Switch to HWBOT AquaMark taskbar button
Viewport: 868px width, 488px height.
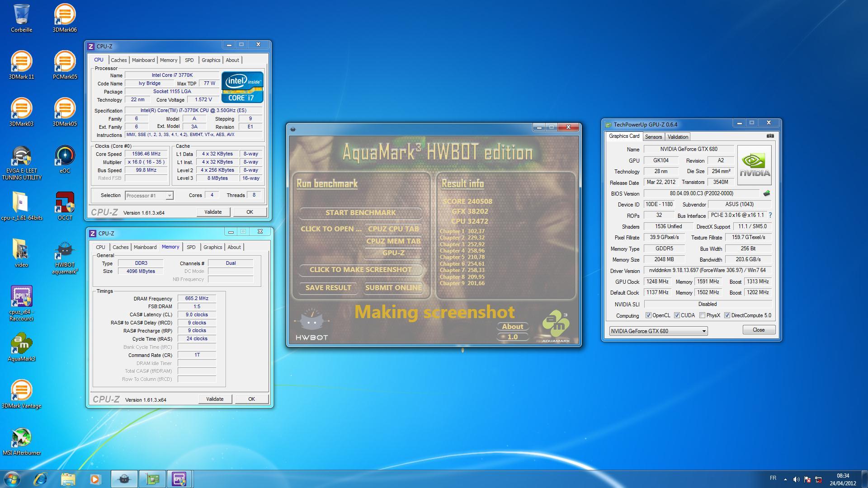124,479
